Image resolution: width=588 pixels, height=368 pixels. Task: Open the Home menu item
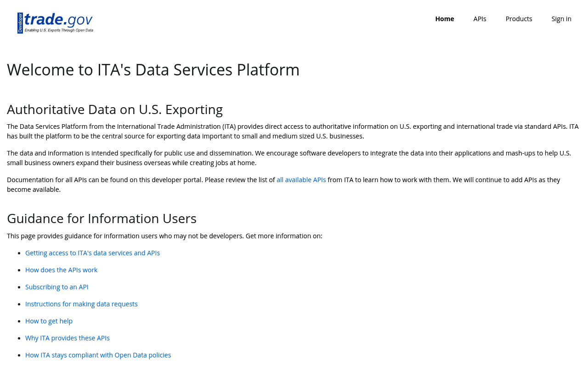pos(445,19)
